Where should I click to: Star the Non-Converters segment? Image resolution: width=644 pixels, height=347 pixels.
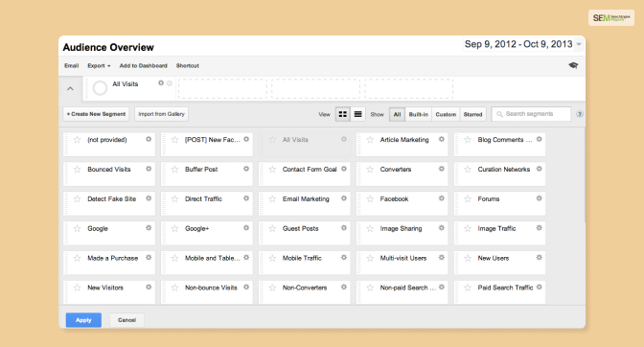pos(272,288)
